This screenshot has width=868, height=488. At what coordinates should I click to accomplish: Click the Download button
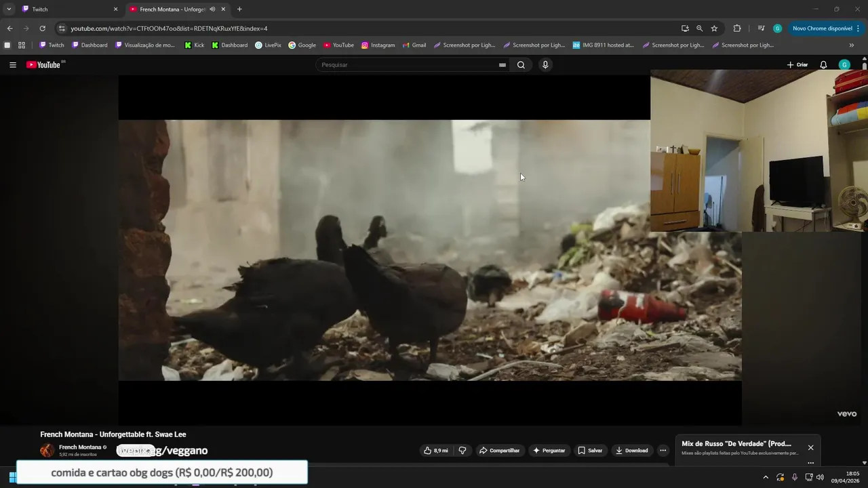click(631, 451)
